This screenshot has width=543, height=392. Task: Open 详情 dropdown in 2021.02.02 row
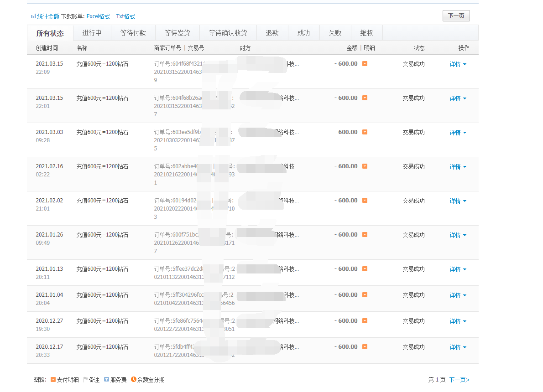pos(458,201)
